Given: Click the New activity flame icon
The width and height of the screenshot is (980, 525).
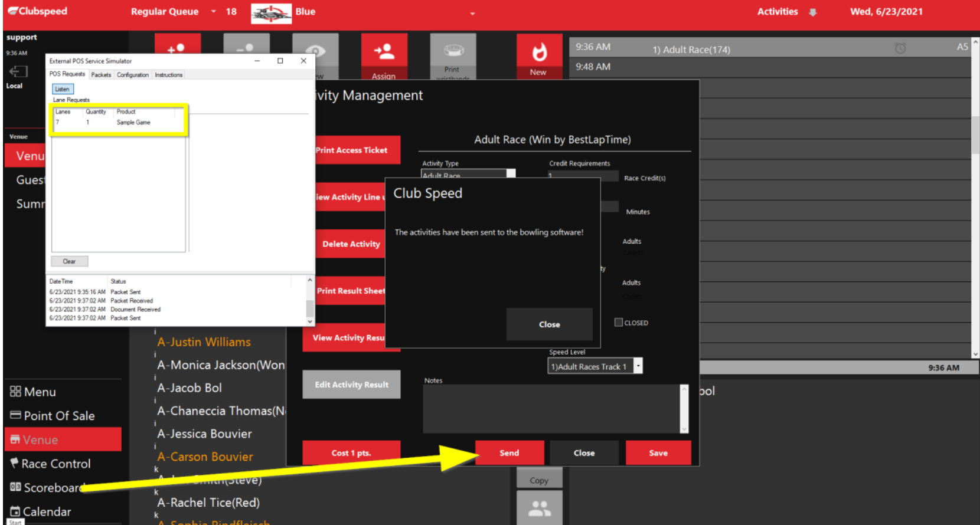Looking at the screenshot, I should point(538,52).
